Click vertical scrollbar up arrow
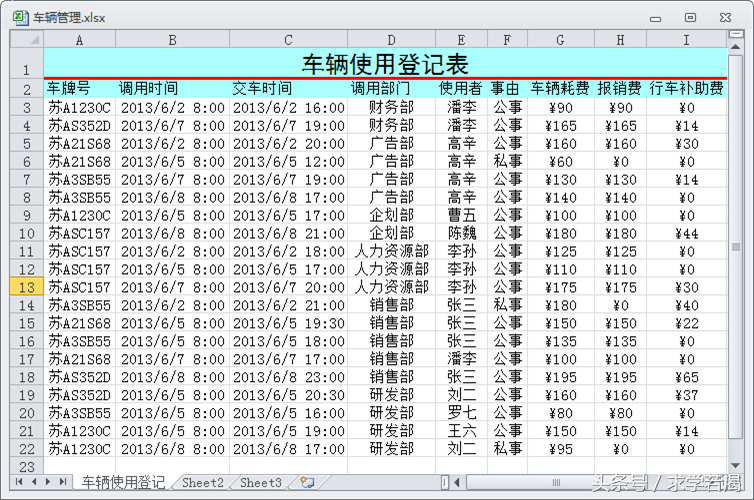 [735, 47]
